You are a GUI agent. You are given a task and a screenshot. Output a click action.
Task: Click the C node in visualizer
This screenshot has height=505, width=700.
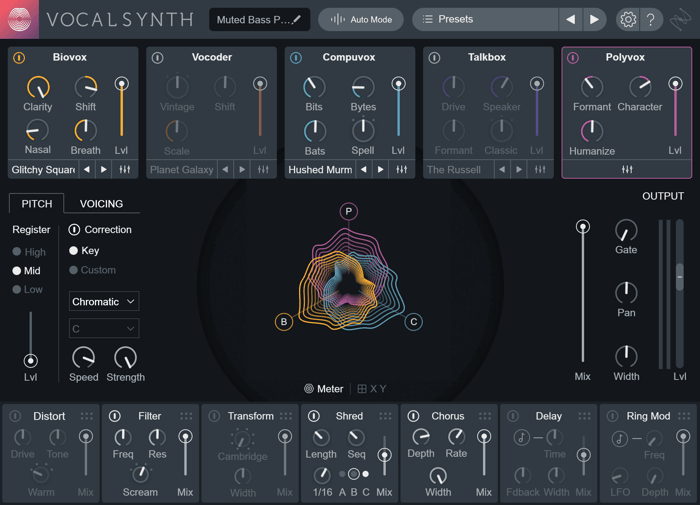[413, 321]
